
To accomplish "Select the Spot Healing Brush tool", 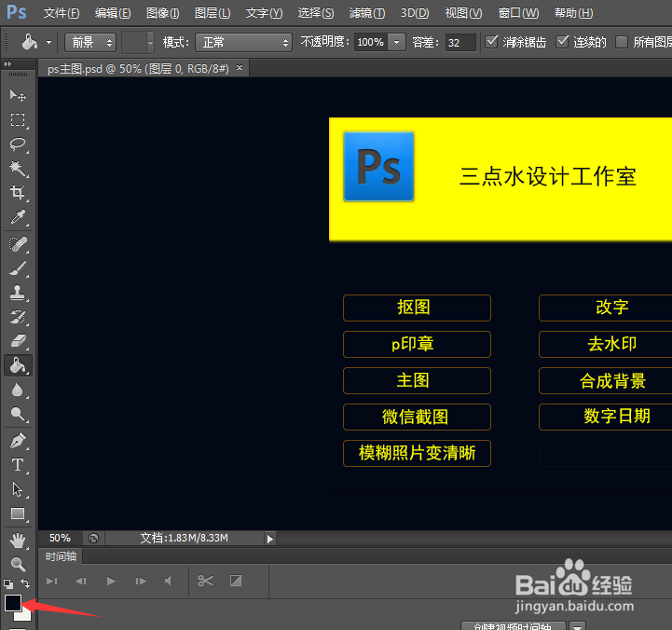I will 18,244.
